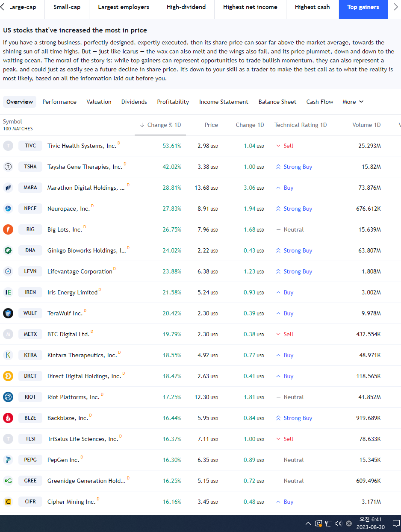Click the Lifevantage Corporation logo icon

[x=8, y=271]
